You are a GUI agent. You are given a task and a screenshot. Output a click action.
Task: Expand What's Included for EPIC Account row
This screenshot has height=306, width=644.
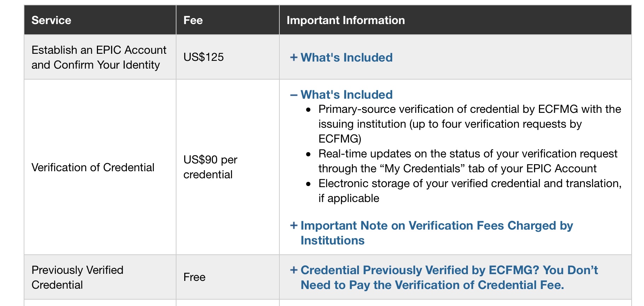(x=346, y=57)
